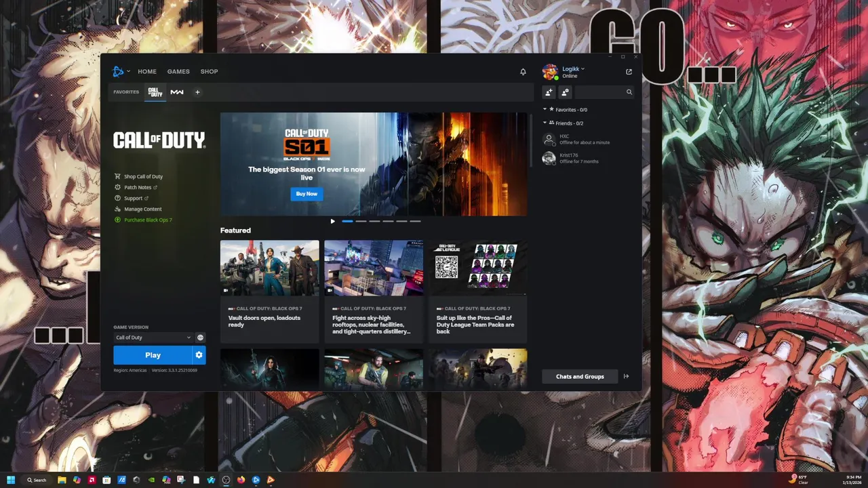Open the game settings gear beside Play

tap(199, 355)
